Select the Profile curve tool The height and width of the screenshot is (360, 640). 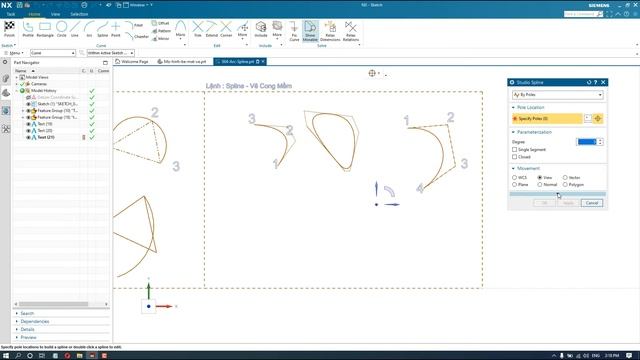[28, 29]
